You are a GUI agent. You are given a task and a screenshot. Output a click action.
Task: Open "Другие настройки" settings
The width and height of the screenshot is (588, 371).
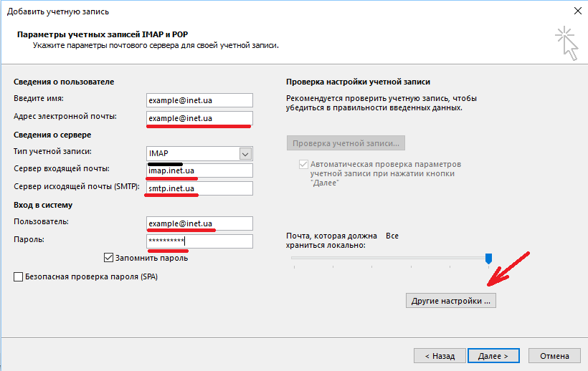[x=450, y=301]
